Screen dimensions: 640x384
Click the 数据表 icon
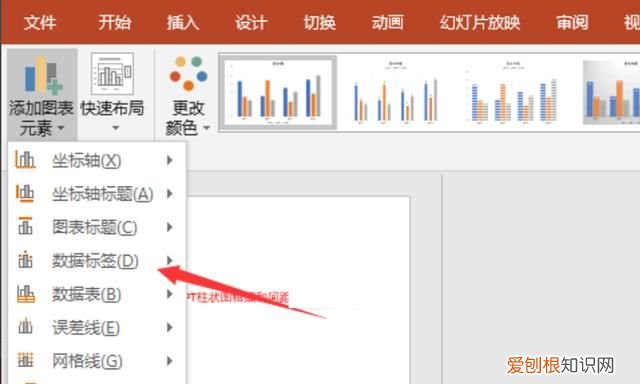26,293
